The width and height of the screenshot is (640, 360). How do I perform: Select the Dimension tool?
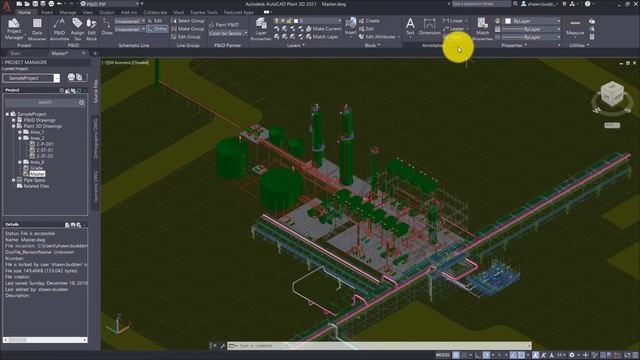(429, 27)
